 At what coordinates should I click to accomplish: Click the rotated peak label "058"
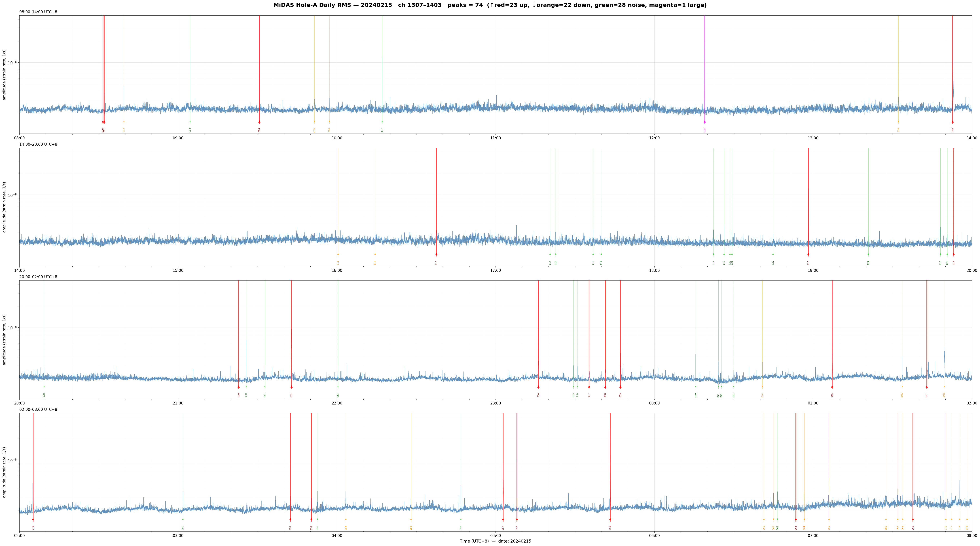click(x=517, y=528)
